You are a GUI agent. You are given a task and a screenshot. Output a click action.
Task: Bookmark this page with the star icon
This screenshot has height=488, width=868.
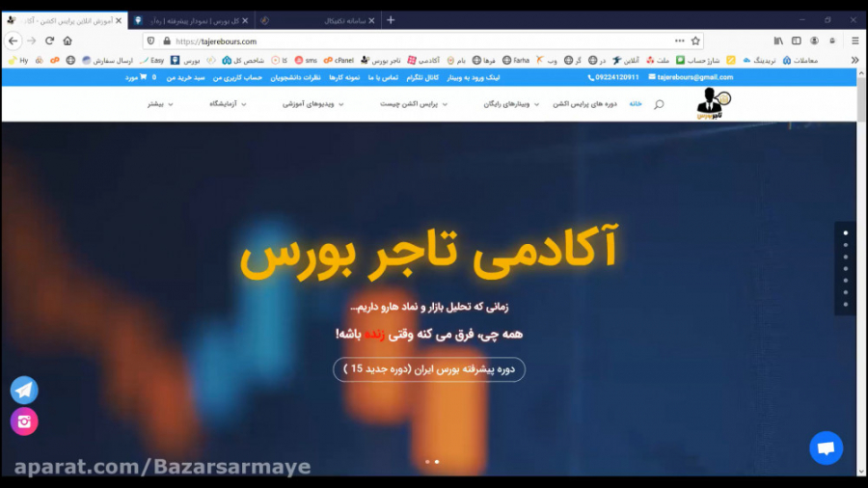(695, 41)
